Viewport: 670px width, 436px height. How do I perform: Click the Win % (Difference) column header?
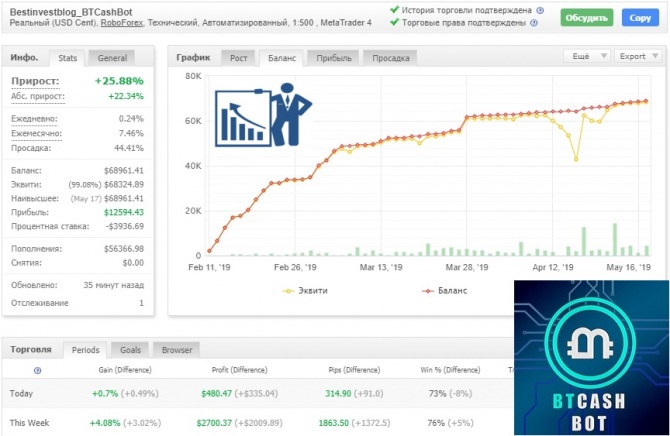point(450,370)
